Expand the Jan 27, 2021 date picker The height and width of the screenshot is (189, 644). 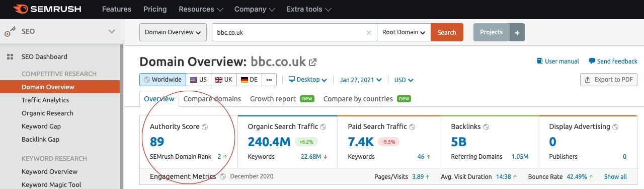click(361, 80)
